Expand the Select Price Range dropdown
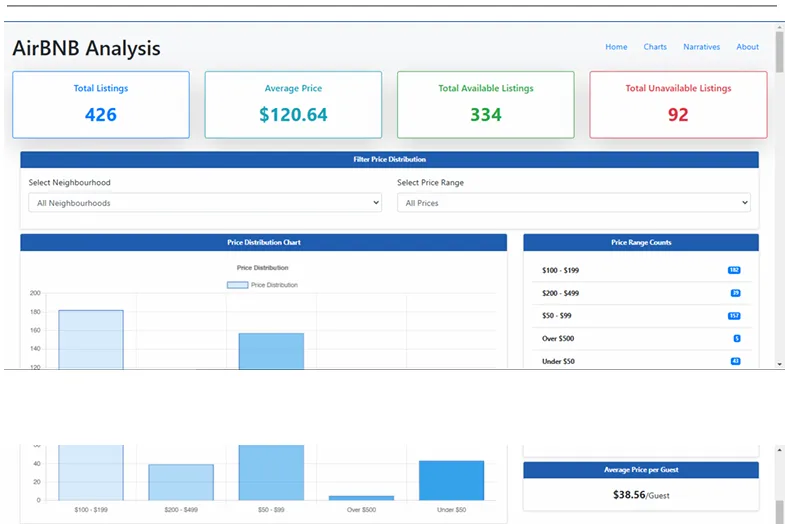This screenshot has height=524, width=785. pyautogui.click(x=574, y=203)
